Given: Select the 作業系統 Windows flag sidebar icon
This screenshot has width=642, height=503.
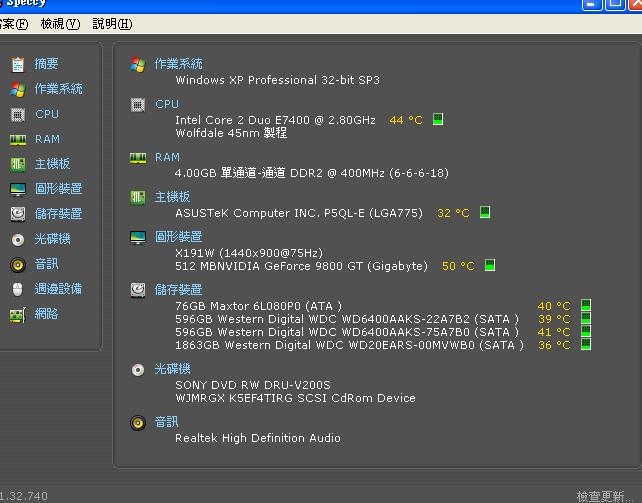Looking at the screenshot, I should pos(18,89).
